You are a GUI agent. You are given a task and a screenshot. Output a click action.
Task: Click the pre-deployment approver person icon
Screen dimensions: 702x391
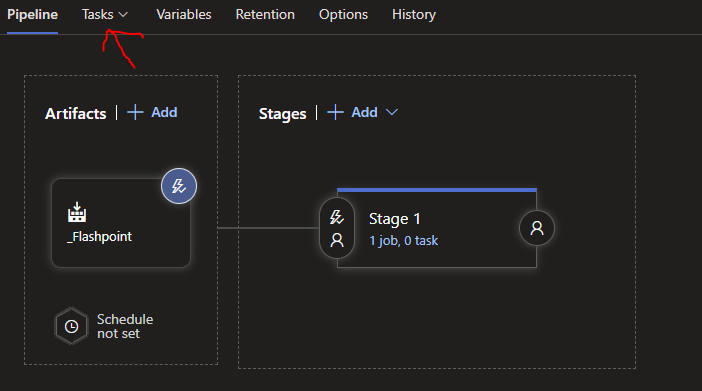coord(337,241)
